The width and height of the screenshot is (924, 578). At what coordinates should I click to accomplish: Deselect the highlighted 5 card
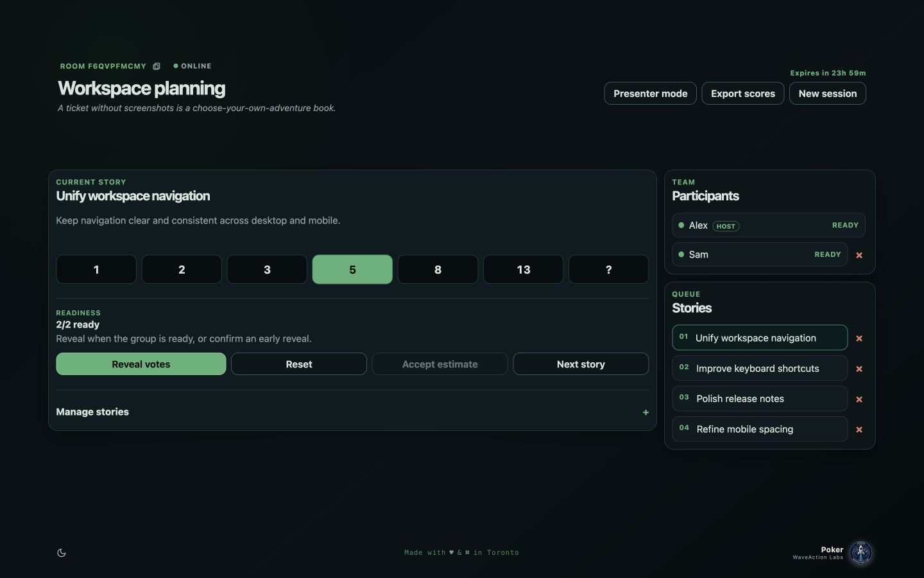pos(352,270)
